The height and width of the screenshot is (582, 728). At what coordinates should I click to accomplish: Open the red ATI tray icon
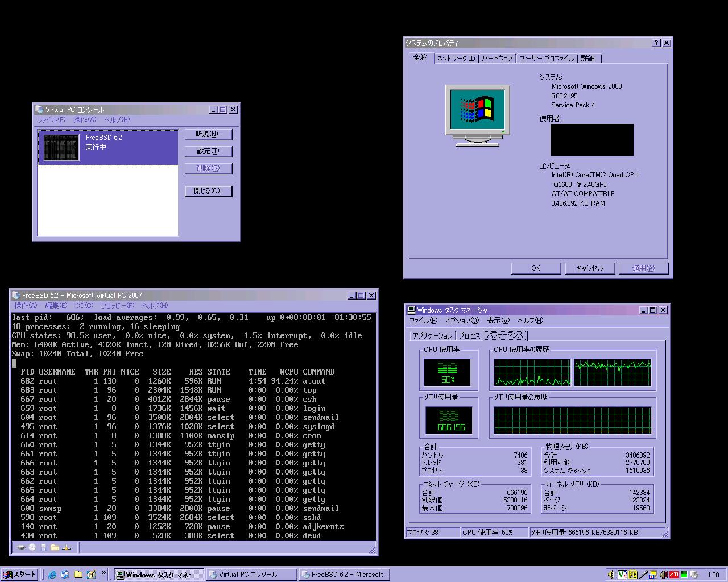[x=674, y=575]
